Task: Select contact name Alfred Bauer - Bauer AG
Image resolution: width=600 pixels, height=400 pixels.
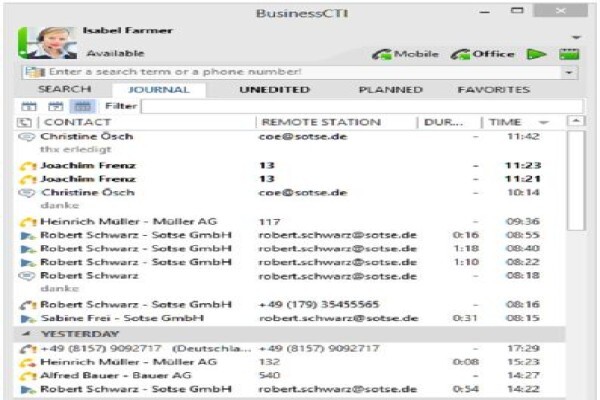Action: tap(116, 376)
